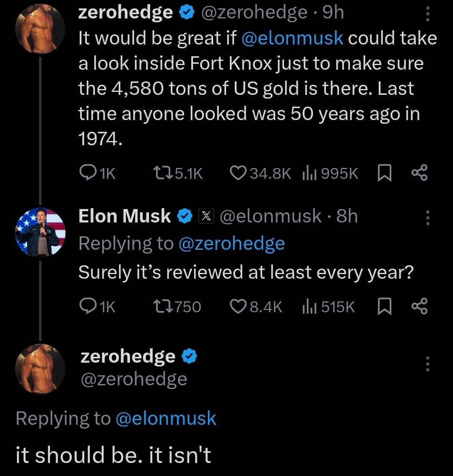Image resolution: width=453 pixels, height=476 pixels.
Task: Share Elon Musk's reply
Action: pos(419,307)
